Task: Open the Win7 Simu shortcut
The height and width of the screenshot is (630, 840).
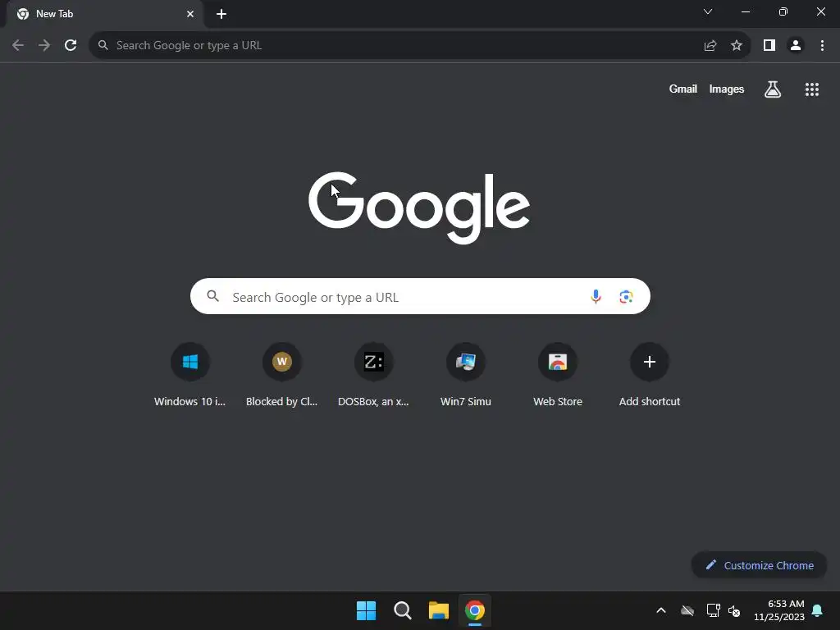Action: tap(466, 375)
